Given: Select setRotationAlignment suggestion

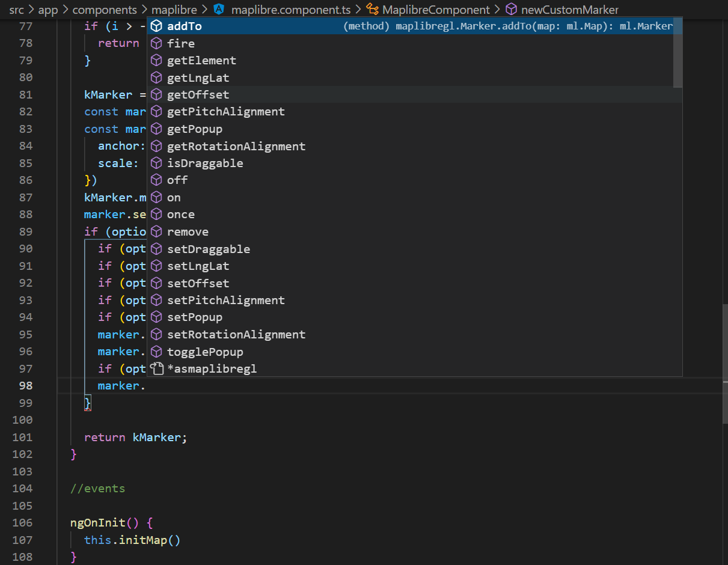Looking at the screenshot, I should 415,335.
